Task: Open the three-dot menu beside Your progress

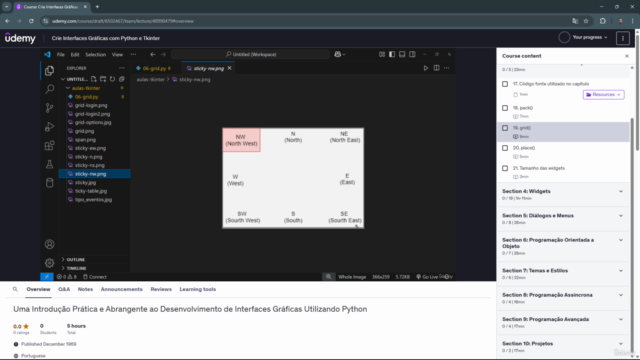Action: 623,38
